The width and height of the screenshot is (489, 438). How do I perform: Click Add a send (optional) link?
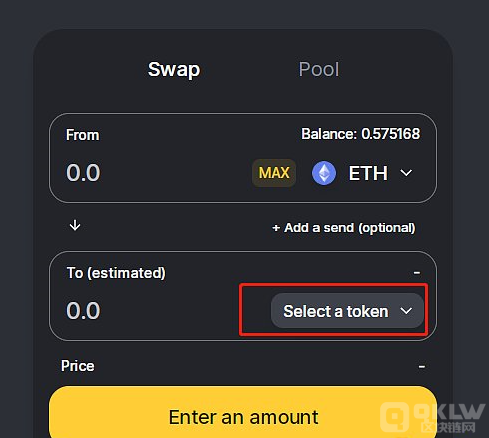(344, 228)
